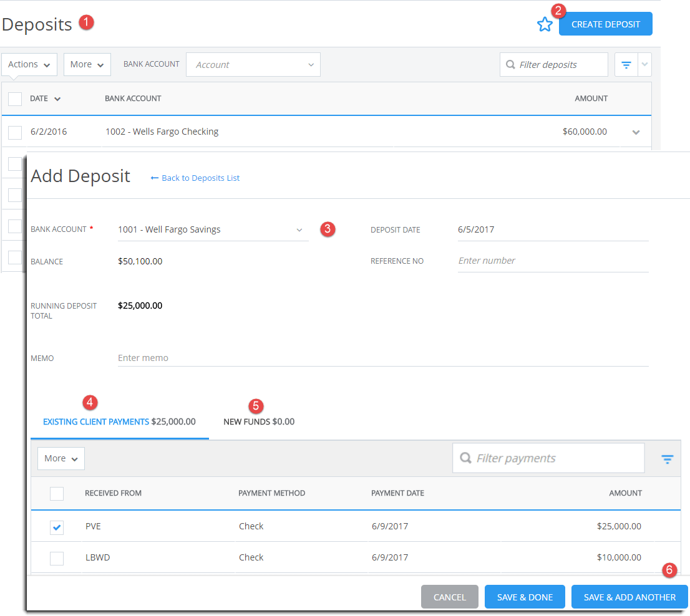
Task: Go Back to Deposits List
Action: pyautogui.click(x=196, y=178)
